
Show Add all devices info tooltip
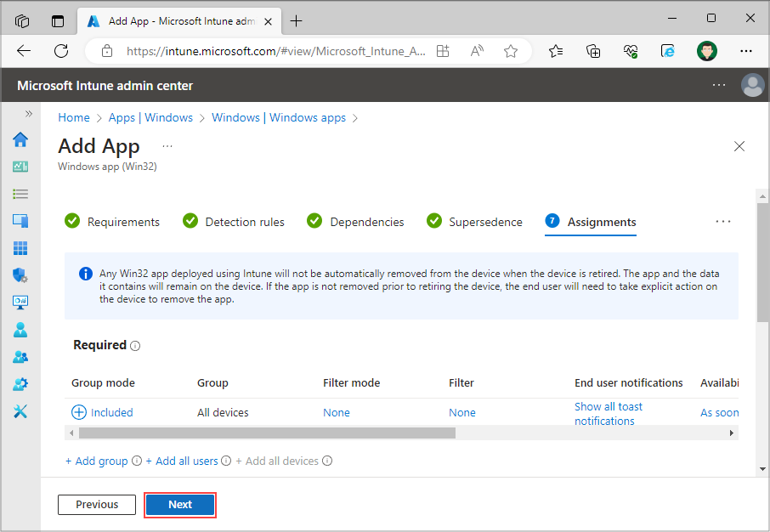(327, 461)
